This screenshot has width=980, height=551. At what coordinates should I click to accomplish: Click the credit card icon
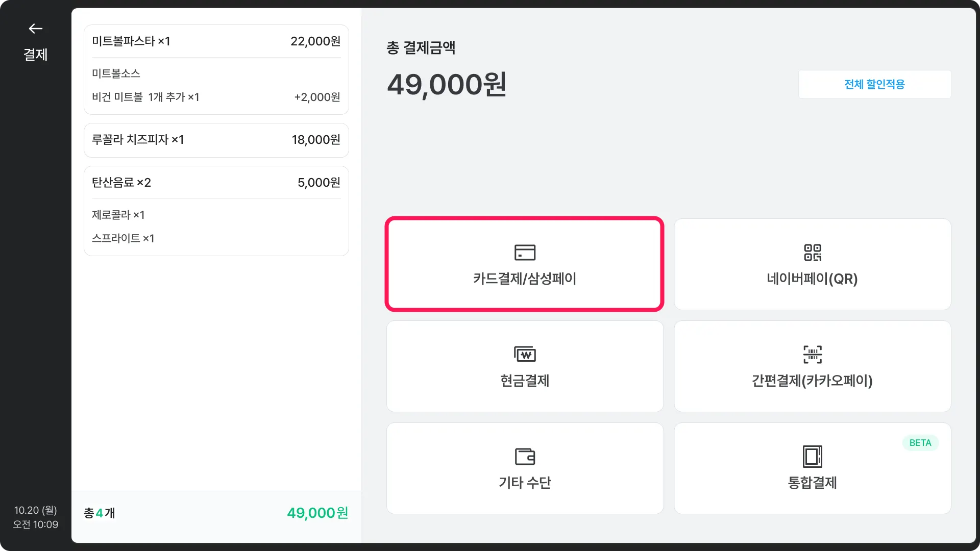pos(525,252)
